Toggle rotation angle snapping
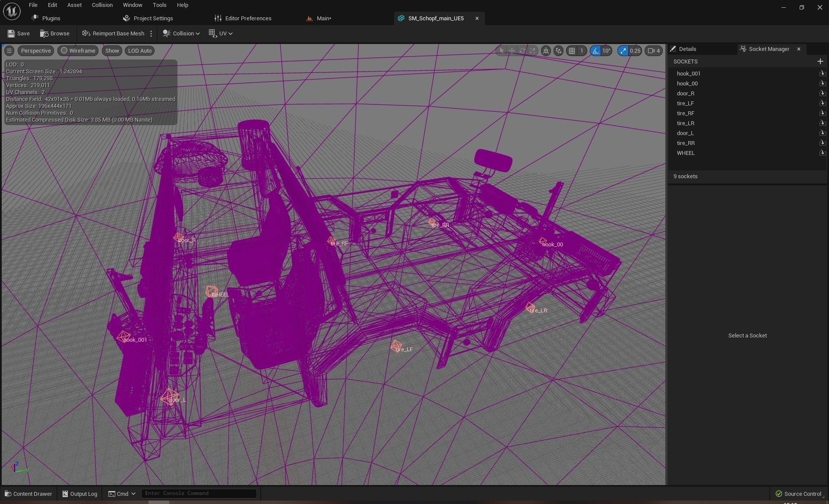 click(x=595, y=51)
